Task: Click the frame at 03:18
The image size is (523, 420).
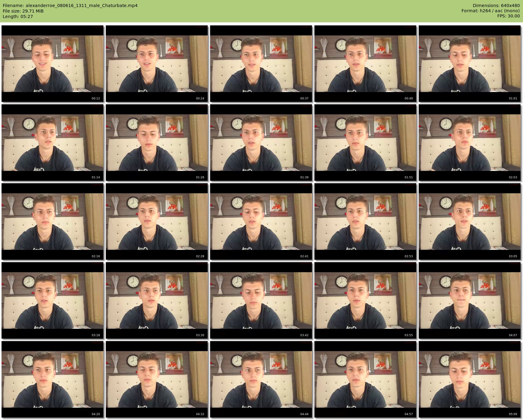Action: (53, 300)
